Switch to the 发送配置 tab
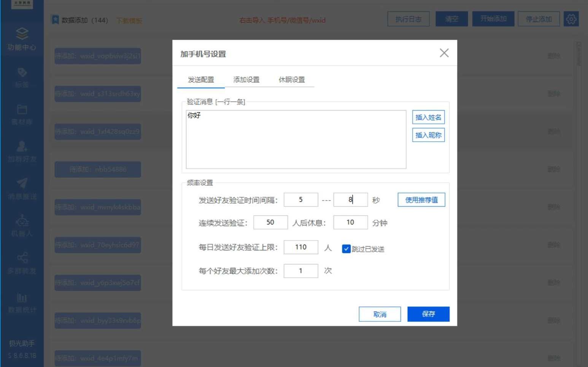The height and width of the screenshot is (367, 588). click(201, 80)
